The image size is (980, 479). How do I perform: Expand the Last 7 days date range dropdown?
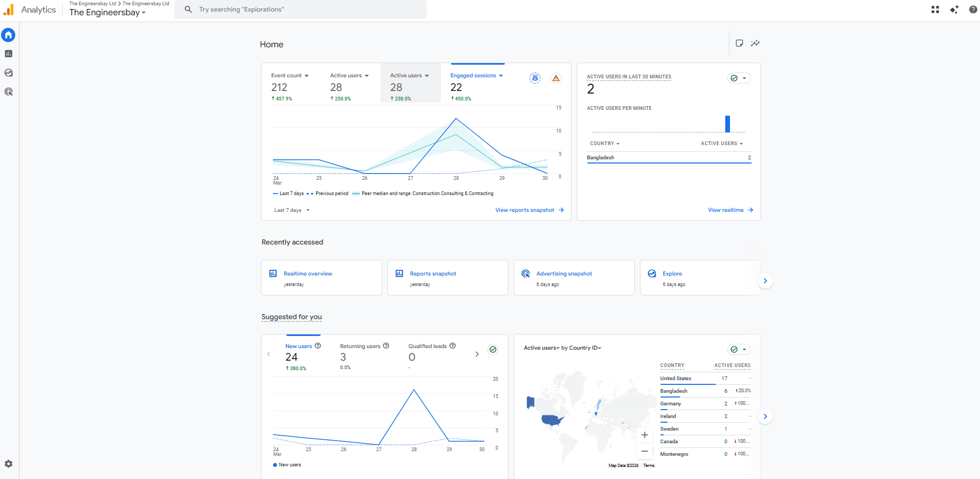tap(292, 210)
